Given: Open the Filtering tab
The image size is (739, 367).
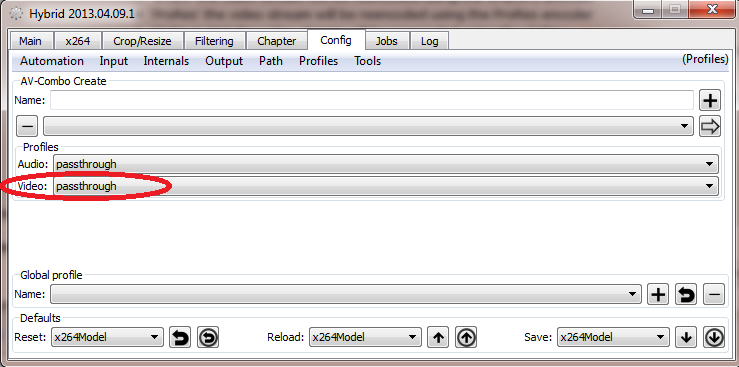Looking at the screenshot, I should point(214,41).
